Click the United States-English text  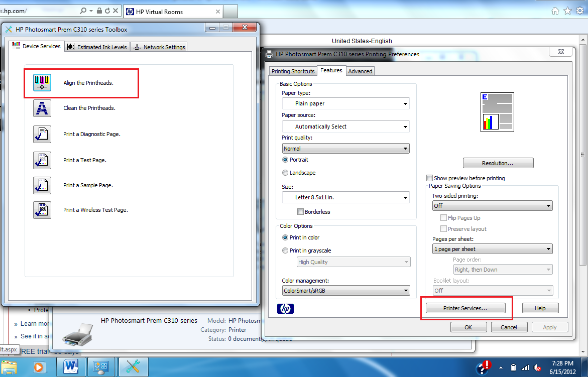(x=362, y=41)
